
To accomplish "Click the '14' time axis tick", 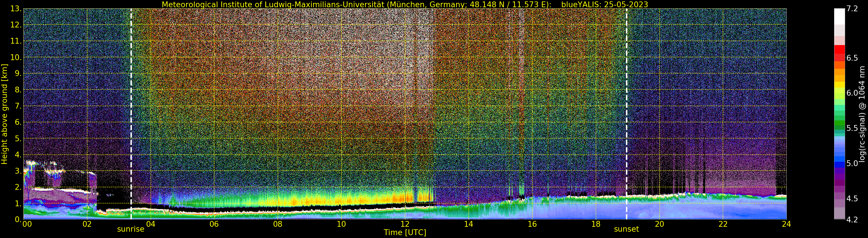I will click(468, 224).
